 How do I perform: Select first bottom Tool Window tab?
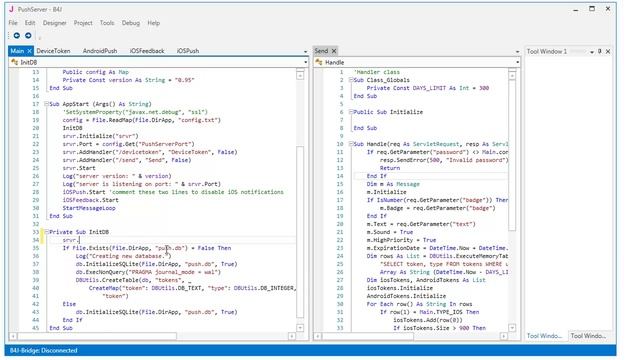coord(544,336)
